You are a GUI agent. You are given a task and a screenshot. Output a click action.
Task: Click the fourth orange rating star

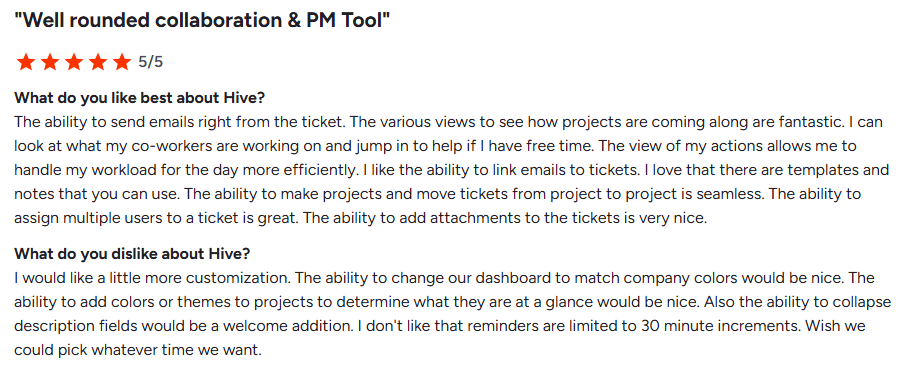(97, 62)
